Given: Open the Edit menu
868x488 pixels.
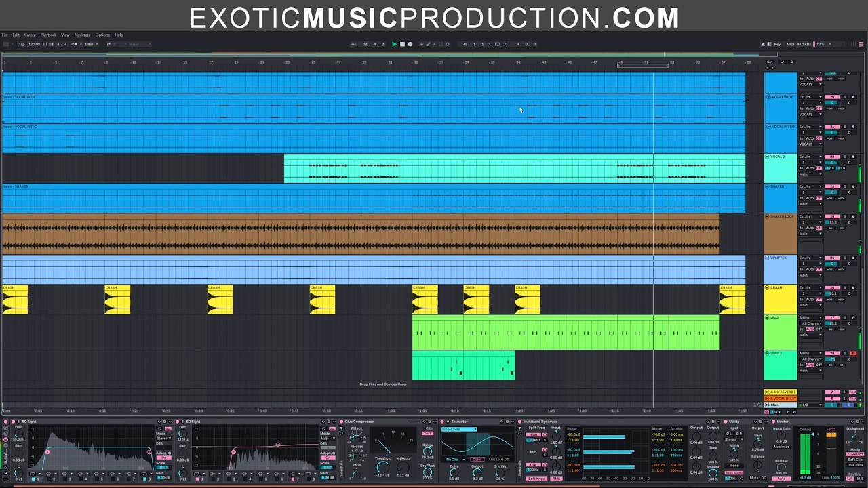Looking at the screenshot, I should click(16, 35).
